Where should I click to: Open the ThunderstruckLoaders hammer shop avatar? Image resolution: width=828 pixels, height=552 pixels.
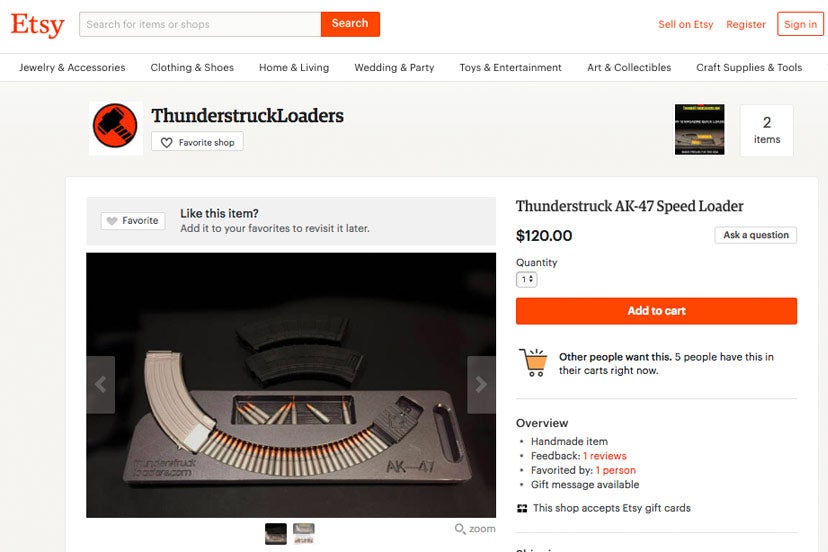116,128
